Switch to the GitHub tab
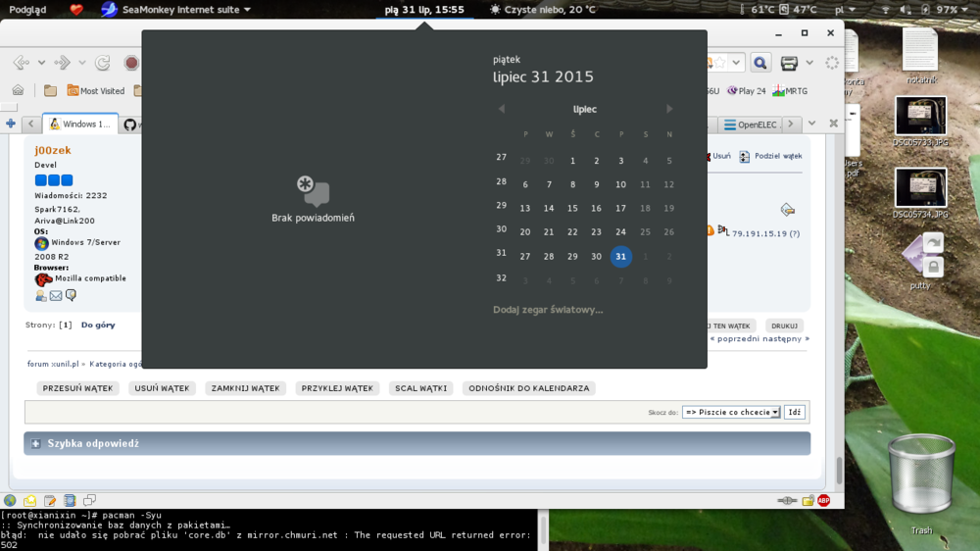 [x=130, y=125]
